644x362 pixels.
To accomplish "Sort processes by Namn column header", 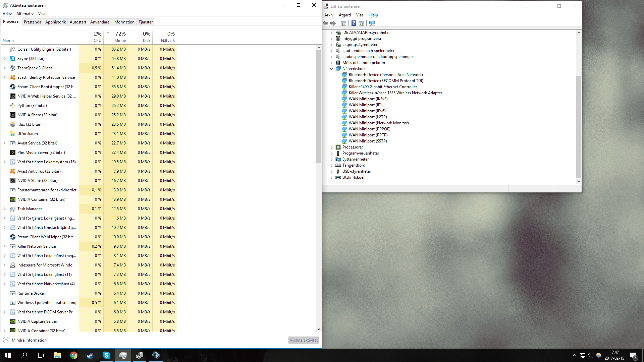I will tap(40, 37).
